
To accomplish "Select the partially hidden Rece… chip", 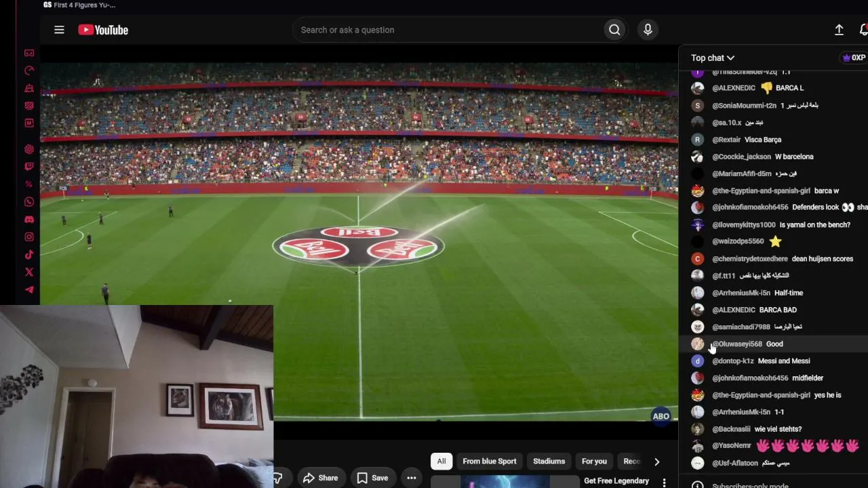I will click(631, 462).
